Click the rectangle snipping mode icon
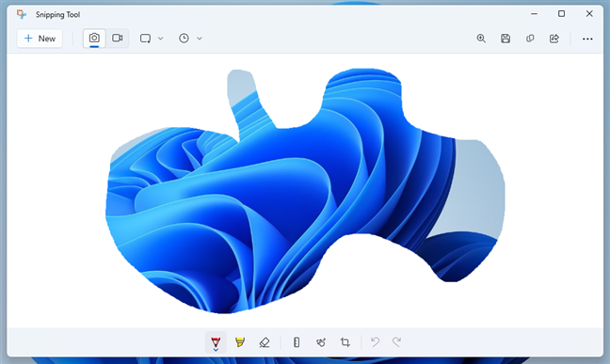 click(146, 39)
